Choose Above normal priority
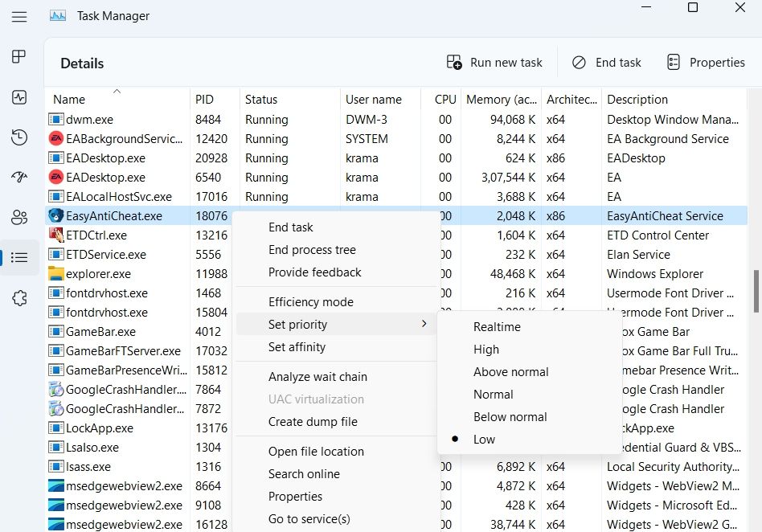This screenshot has height=532, width=762. tap(510, 372)
